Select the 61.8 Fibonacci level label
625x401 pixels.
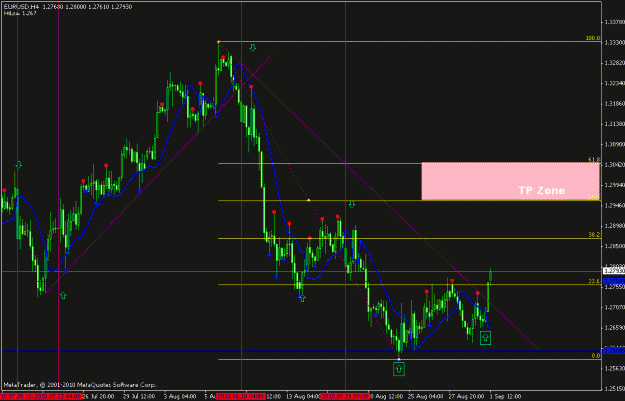click(594, 160)
